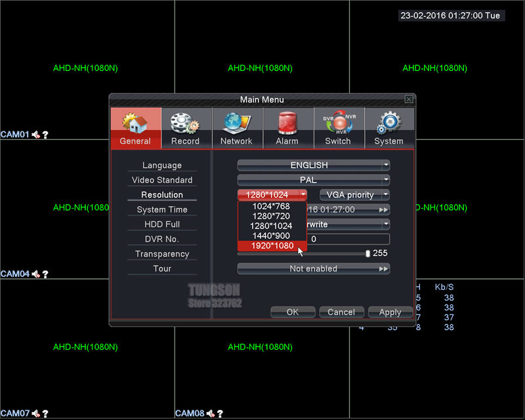The height and width of the screenshot is (420, 525).
Task: Click CAM07 question mark status icon
Action: point(45,413)
